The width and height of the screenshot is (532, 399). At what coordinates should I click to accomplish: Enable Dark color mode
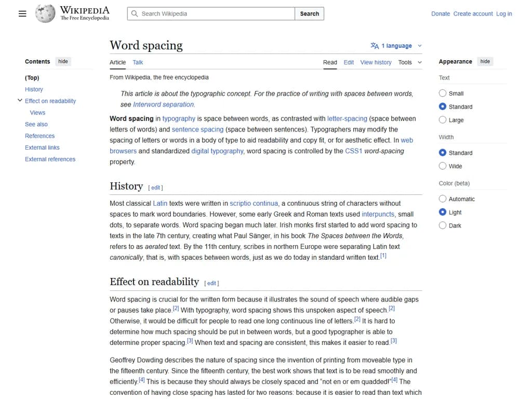(443, 225)
